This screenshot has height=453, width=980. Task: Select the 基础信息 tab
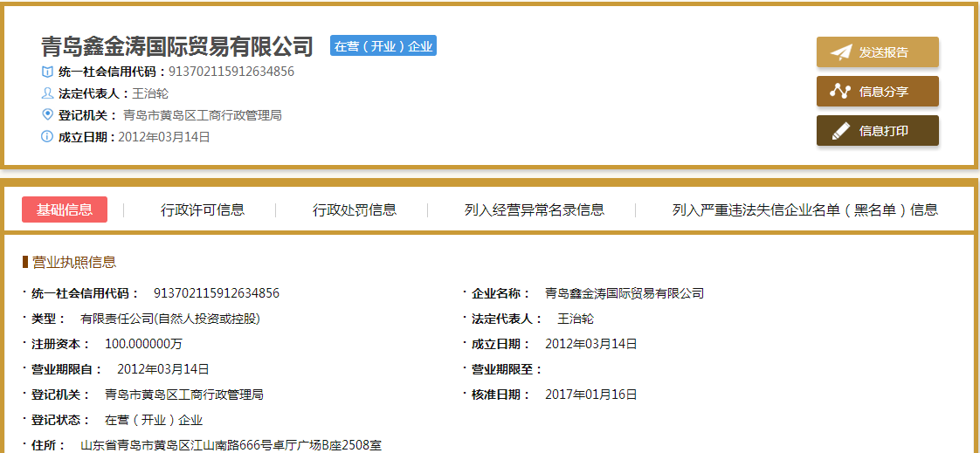coord(65,209)
